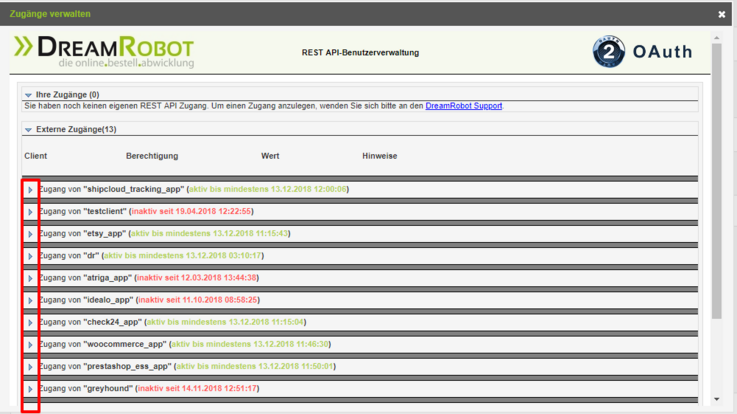This screenshot has height=414, width=737.
Task: Click "inaktiv seit 11.10.2018 08:58:25" status
Action: (198, 300)
